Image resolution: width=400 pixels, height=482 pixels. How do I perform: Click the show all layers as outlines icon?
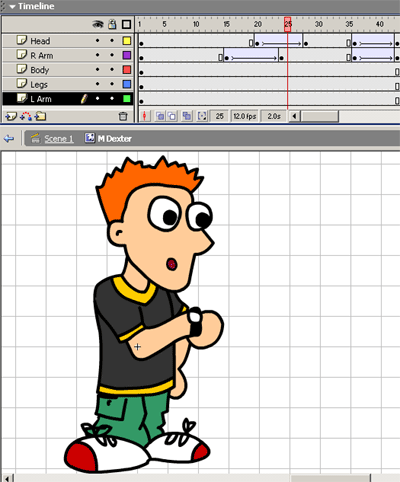(x=126, y=24)
